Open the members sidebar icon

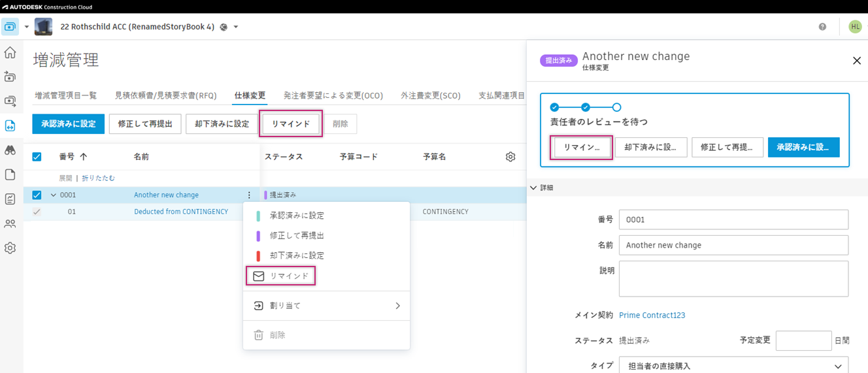tap(10, 223)
